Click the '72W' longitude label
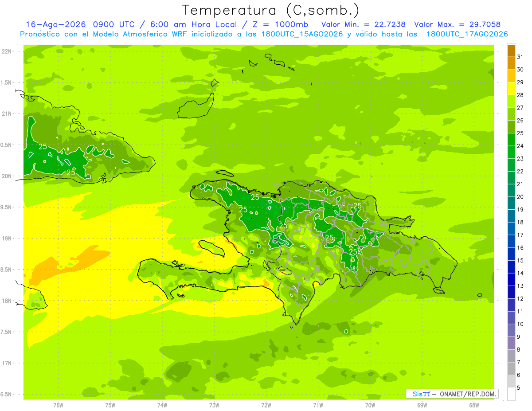 point(266,405)
